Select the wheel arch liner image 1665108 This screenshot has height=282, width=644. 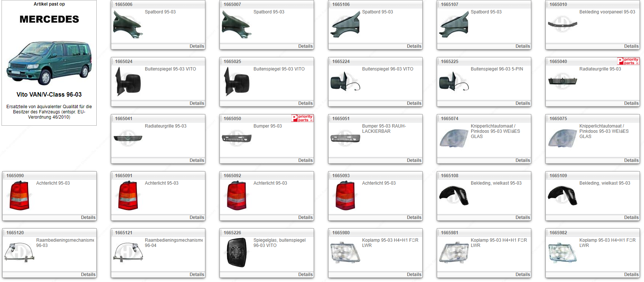click(454, 195)
